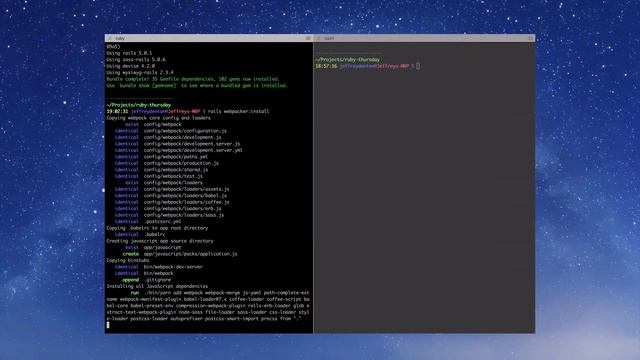Close the ruby terminal pane
The width and height of the screenshot is (640, 360).
109,38
